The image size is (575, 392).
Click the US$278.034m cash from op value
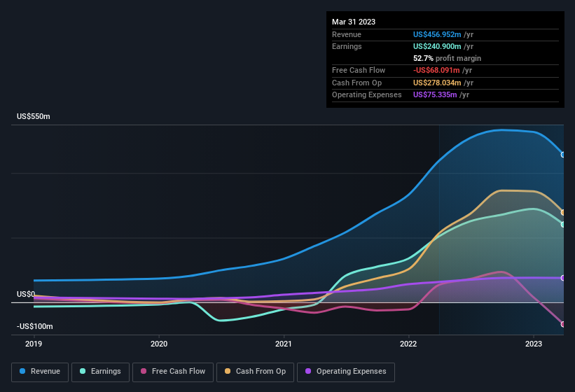point(437,83)
